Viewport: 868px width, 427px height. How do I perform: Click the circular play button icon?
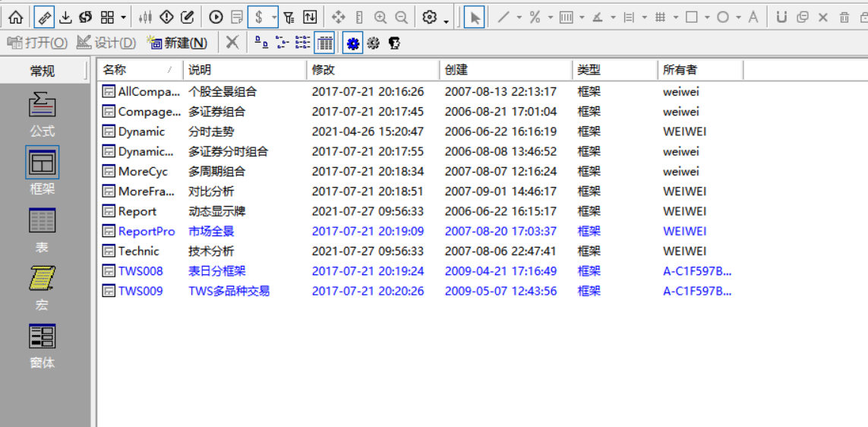tap(216, 17)
